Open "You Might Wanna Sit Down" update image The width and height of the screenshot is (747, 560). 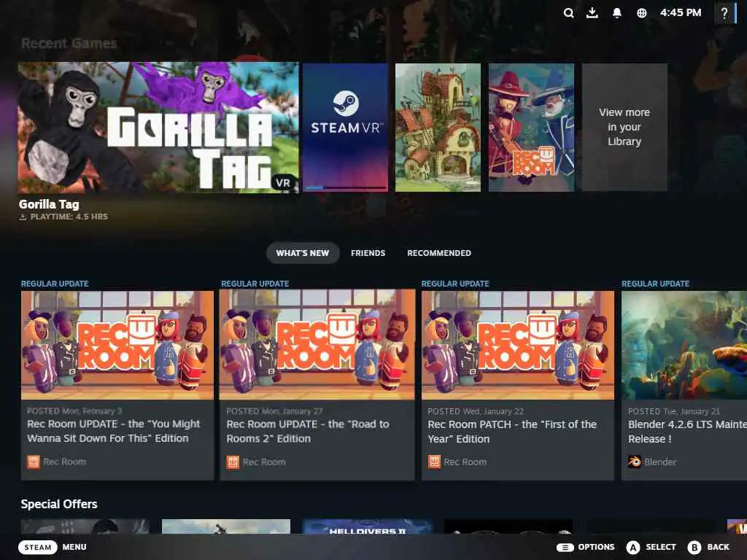(117, 345)
